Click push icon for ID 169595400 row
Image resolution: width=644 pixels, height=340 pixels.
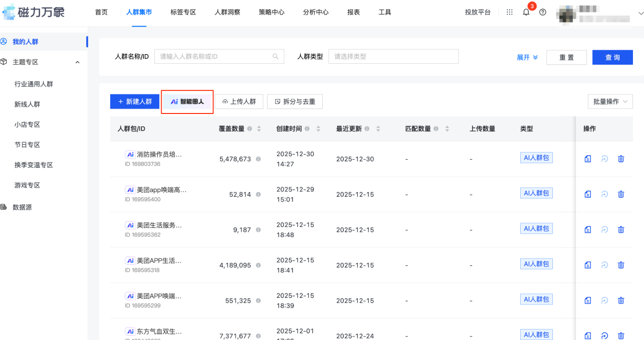pyautogui.click(x=605, y=194)
